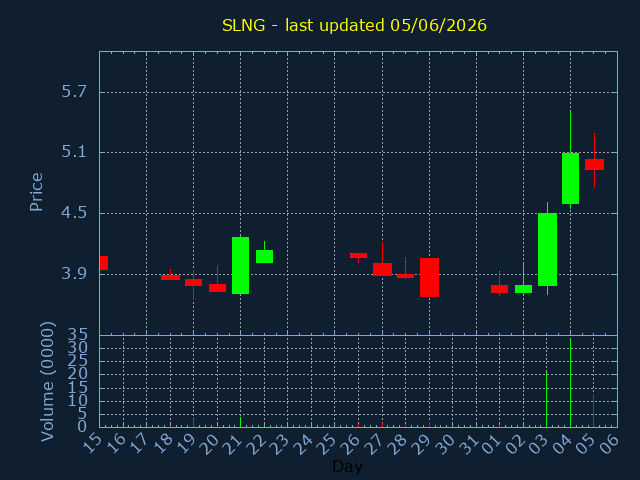The width and height of the screenshot is (640, 480).
Task: Select the tall green candlestick for day 03
Action: coord(547,249)
